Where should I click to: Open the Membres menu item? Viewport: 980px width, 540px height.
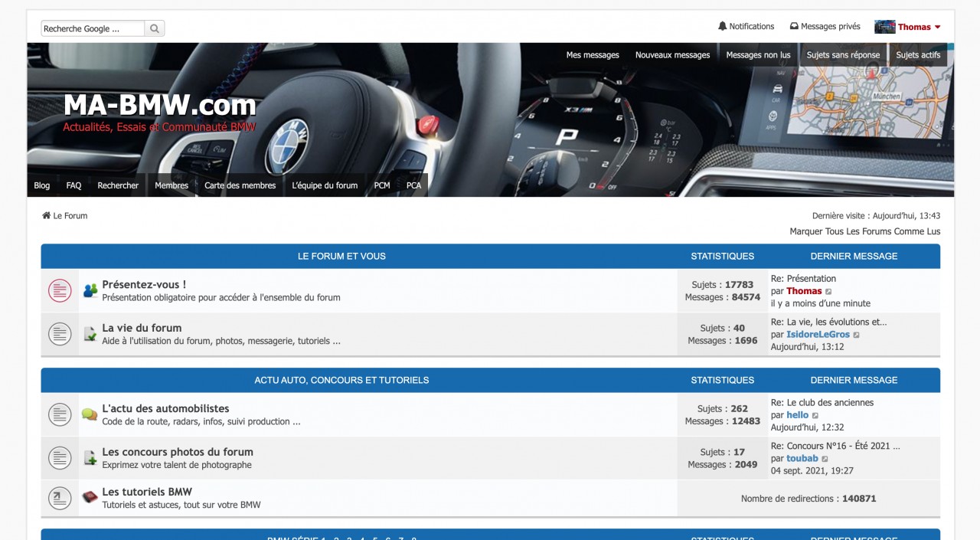[171, 185]
